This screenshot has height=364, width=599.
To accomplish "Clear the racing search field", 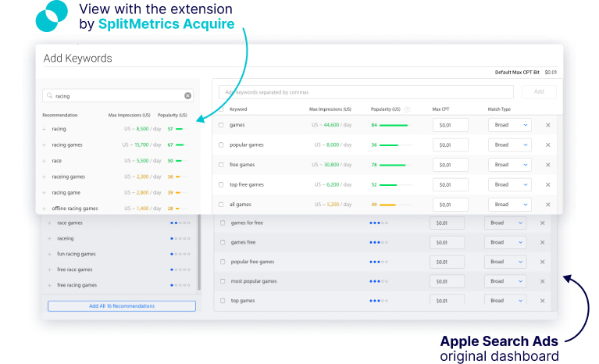I will (187, 96).
